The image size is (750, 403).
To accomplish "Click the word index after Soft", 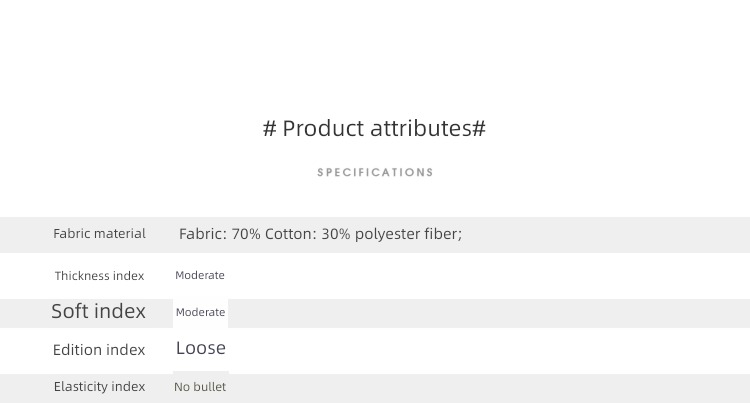I will pyautogui.click(x=120, y=311).
